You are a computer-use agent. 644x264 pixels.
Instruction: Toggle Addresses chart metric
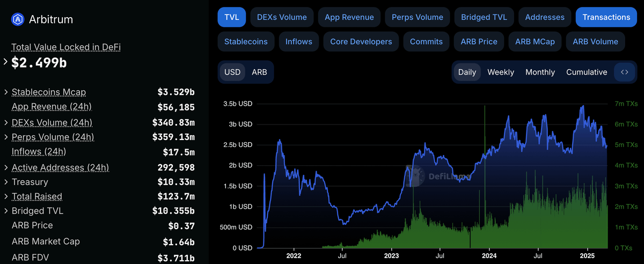point(545,17)
